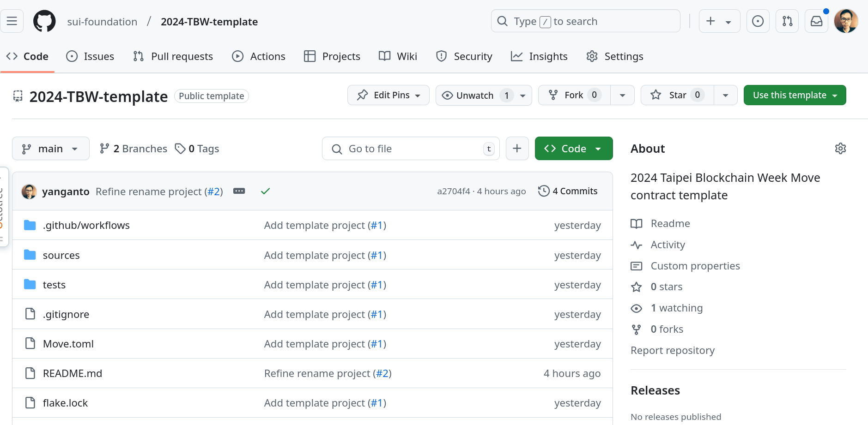Open the README.md file
The height and width of the screenshot is (425, 868).
pos(73,373)
